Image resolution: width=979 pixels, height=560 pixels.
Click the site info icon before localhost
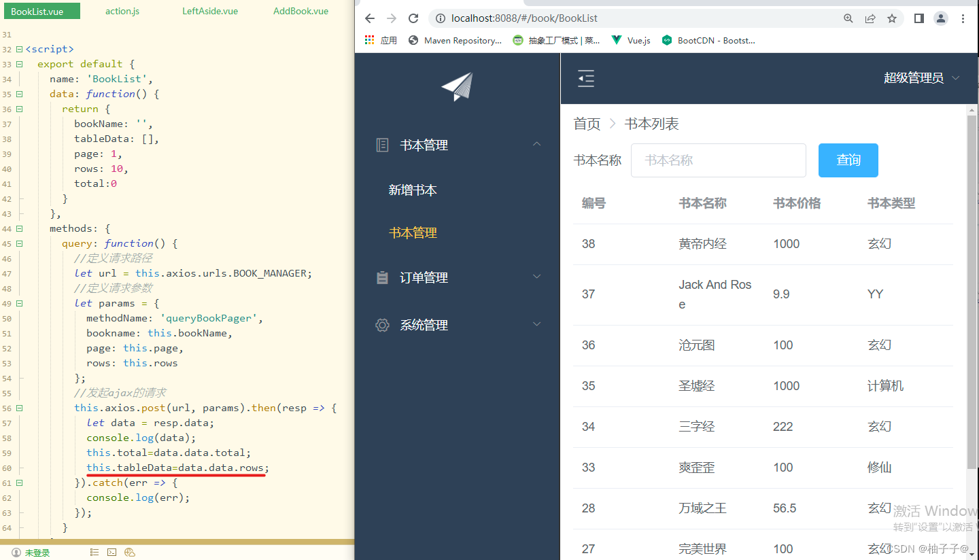(441, 18)
